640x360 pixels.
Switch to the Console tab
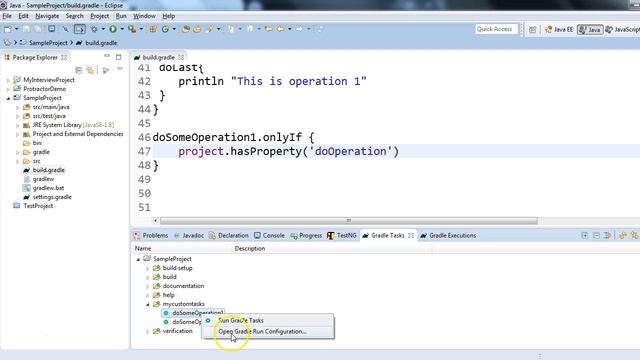[269, 236]
